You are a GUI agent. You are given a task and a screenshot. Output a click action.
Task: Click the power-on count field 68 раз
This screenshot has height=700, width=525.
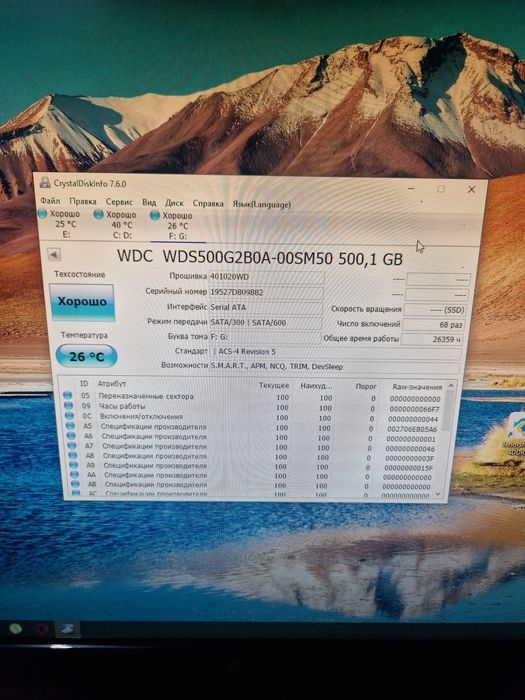(433, 325)
